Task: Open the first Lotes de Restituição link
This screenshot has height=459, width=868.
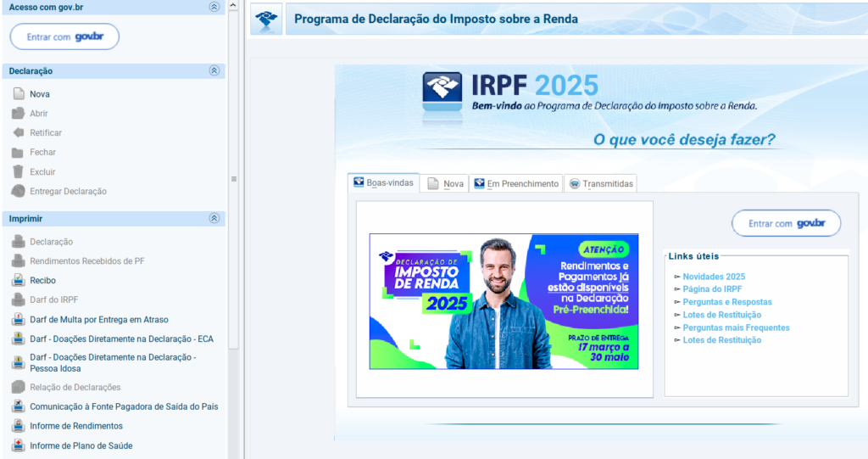Action: 722,315
